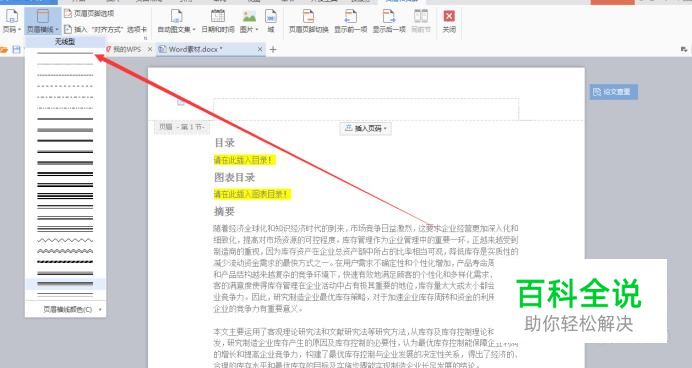Image resolution: width=692 pixels, height=368 pixels.
Task: Click the toolbar options icon at far right
Action: [684, 49]
